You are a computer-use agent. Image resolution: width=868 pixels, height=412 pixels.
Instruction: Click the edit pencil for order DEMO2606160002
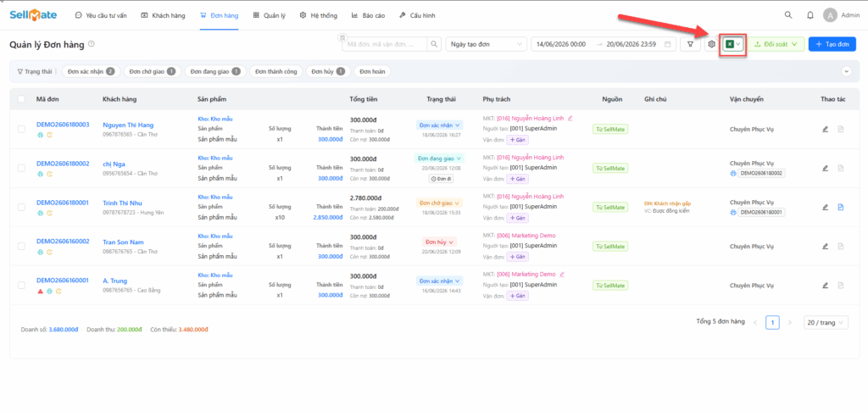pos(825,247)
